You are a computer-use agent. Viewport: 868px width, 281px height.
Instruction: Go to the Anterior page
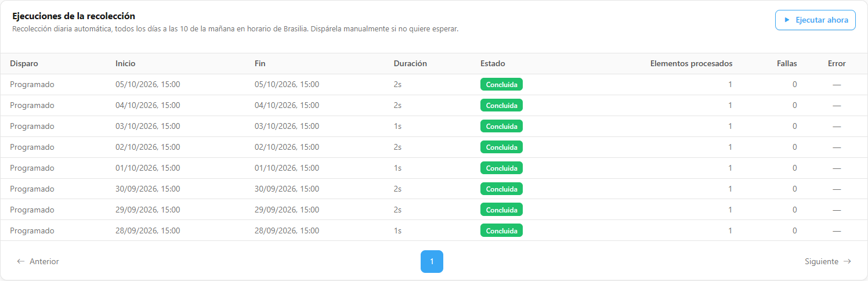38,261
